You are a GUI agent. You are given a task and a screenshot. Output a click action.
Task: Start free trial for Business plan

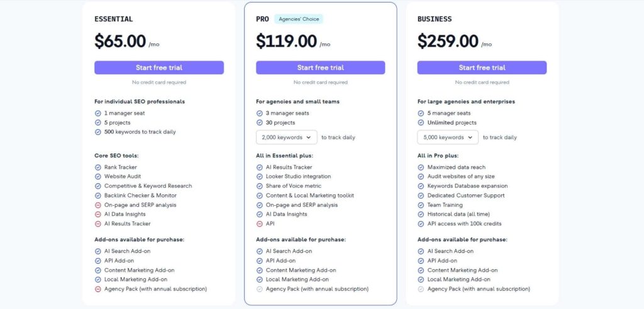(482, 67)
